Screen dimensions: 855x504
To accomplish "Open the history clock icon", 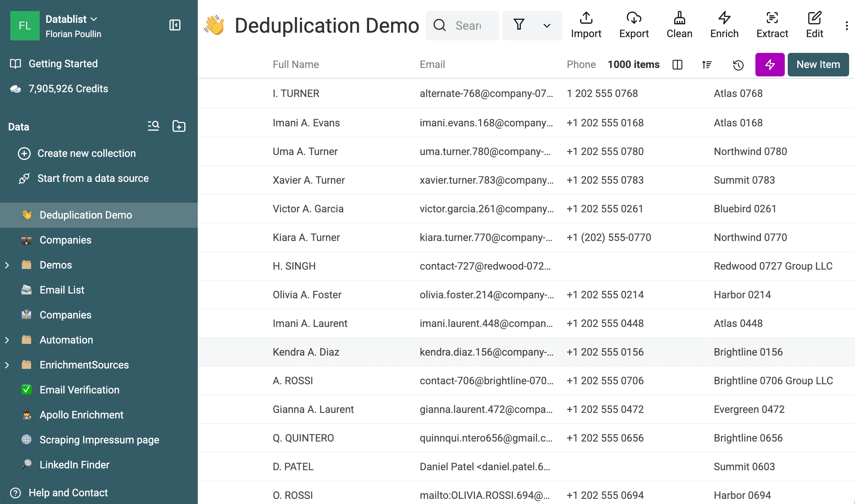I will pos(738,65).
